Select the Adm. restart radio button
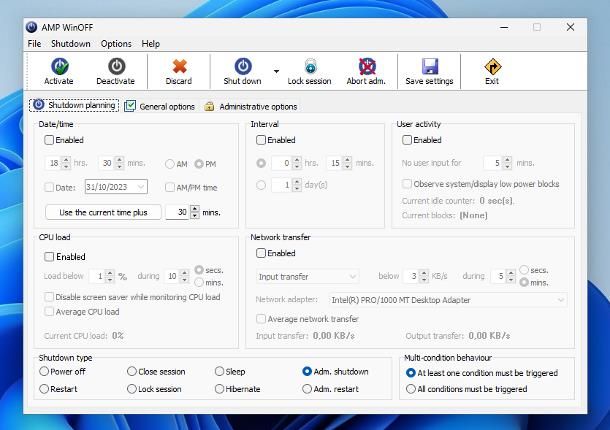Image resolution: width=610 pixels, height=430 pixels. (x=307, y=389)
